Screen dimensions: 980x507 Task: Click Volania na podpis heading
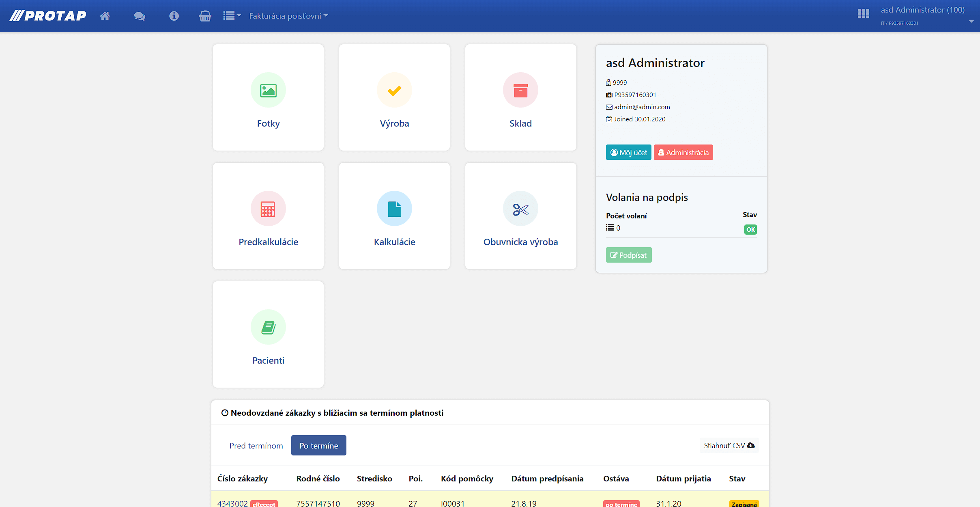coord(647,197)
